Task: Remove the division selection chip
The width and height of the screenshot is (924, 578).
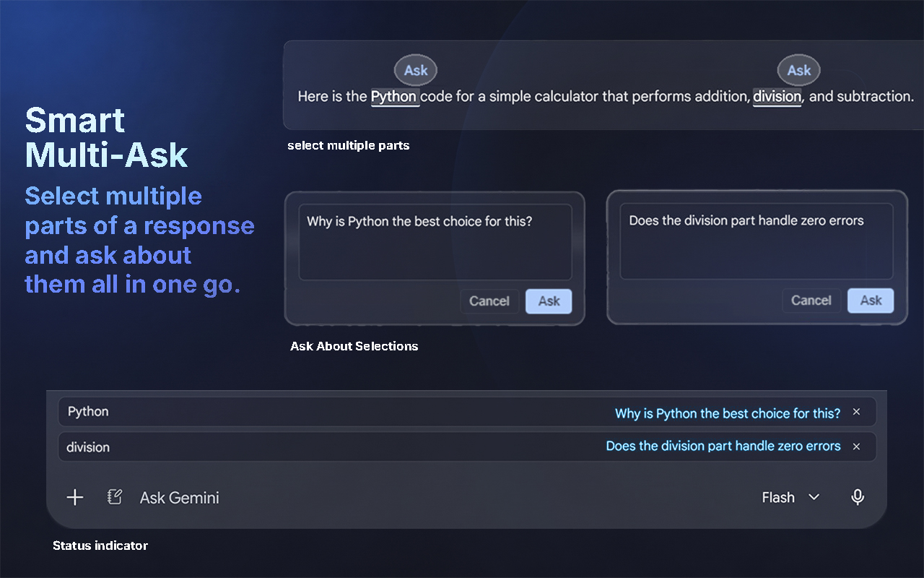Action: pos(857,447)
